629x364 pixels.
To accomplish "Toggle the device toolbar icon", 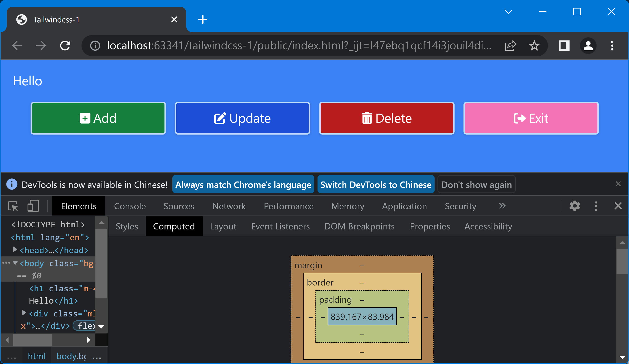I will coord(33,206).
